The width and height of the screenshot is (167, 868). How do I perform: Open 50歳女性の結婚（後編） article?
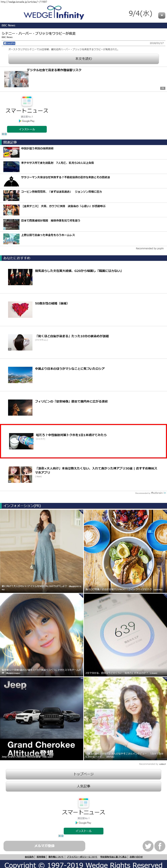(51, 304)
